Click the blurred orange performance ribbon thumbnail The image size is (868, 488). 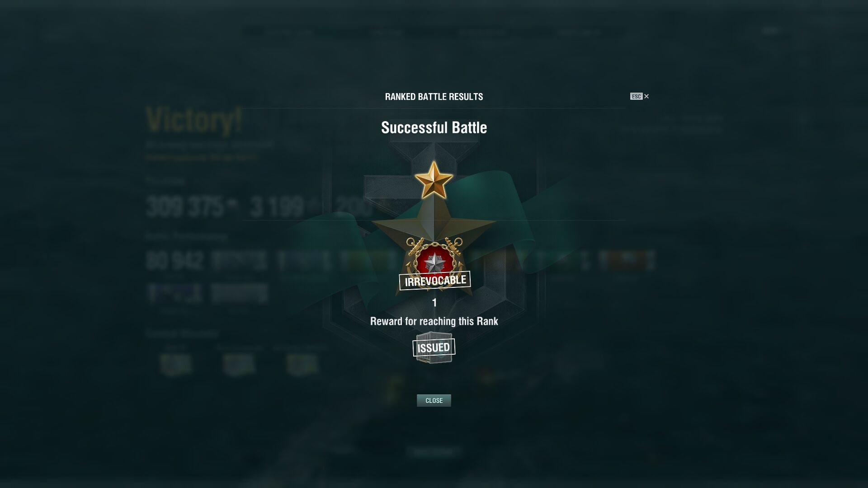(626, 261)
